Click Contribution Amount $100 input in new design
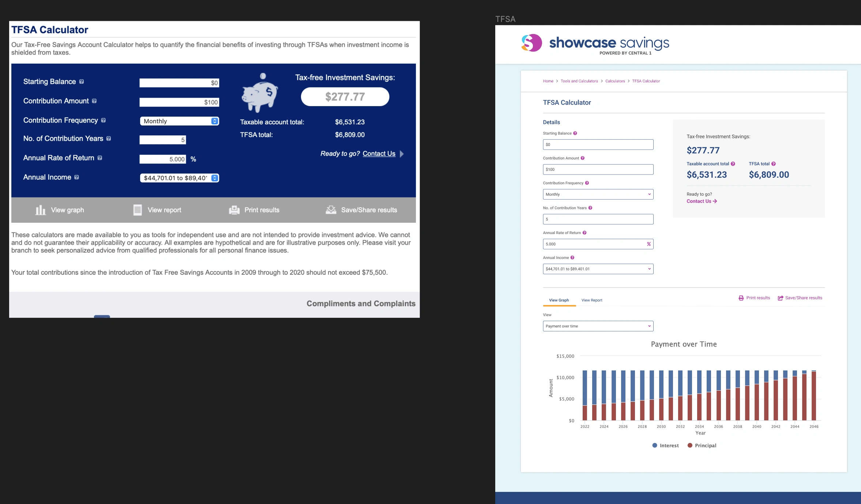 (598, 169)
